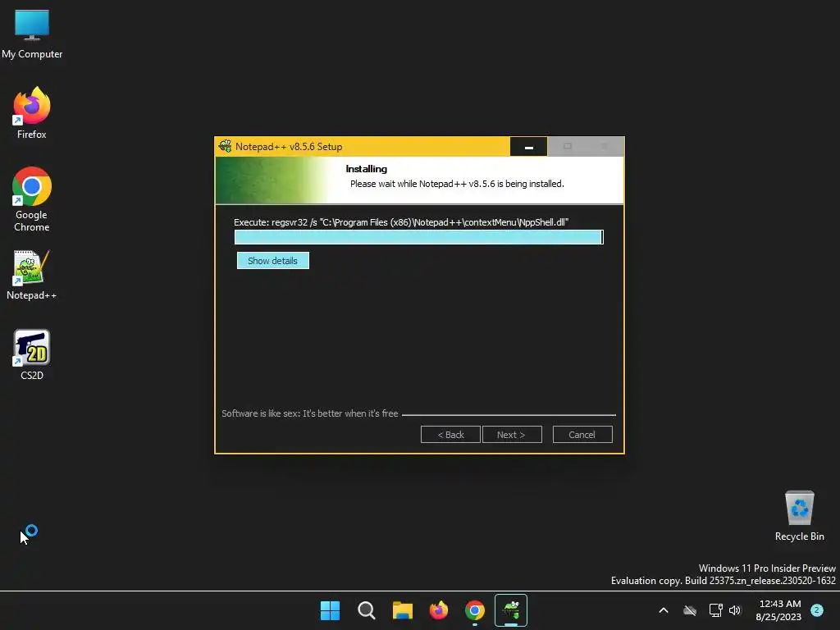This screenshot has width=840, height=630.
Task: Click the 'Notepad++ v8.5.6 Setup' title text
Action: [x=289, y=147]
